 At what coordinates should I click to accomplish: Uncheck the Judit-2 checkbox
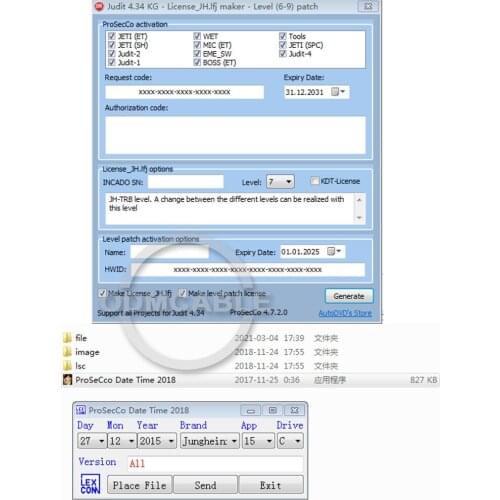112,53
